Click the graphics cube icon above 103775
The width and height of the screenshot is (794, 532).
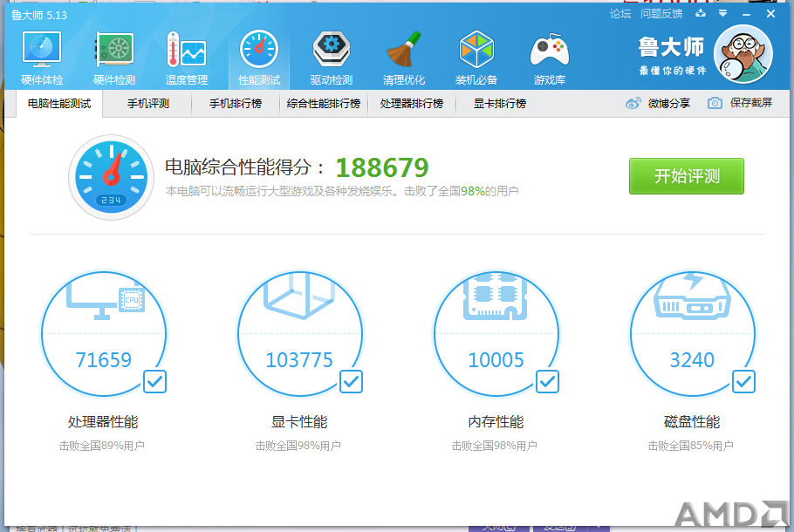point(299,297)
